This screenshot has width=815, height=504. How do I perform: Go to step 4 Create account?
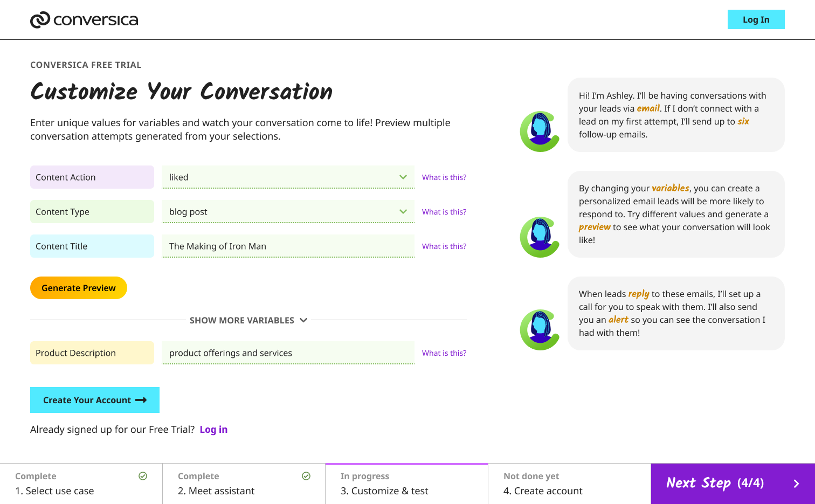[x=569, y=484]
